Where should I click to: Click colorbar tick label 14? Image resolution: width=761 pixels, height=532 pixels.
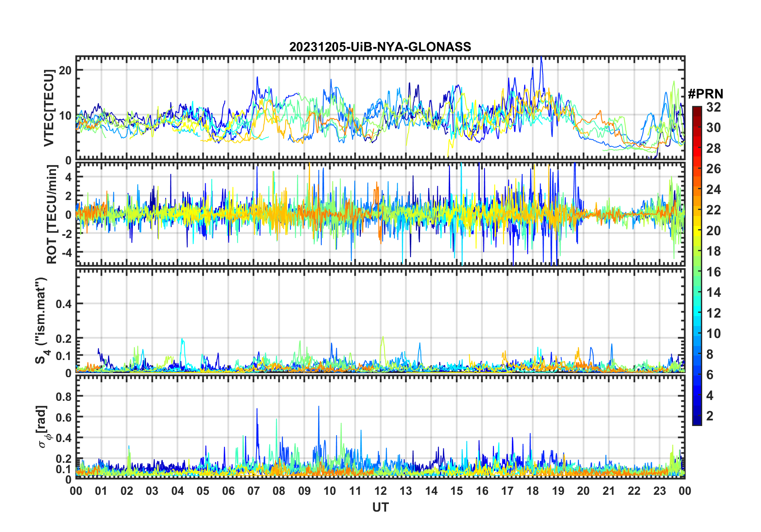tap(713, 292)
